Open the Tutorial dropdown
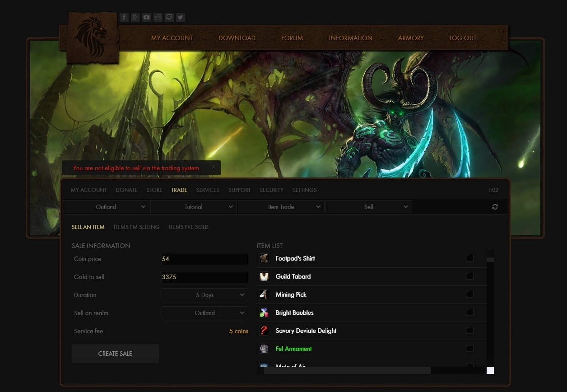567x392 pixels. pyautogui.click(x=194, y=207)
